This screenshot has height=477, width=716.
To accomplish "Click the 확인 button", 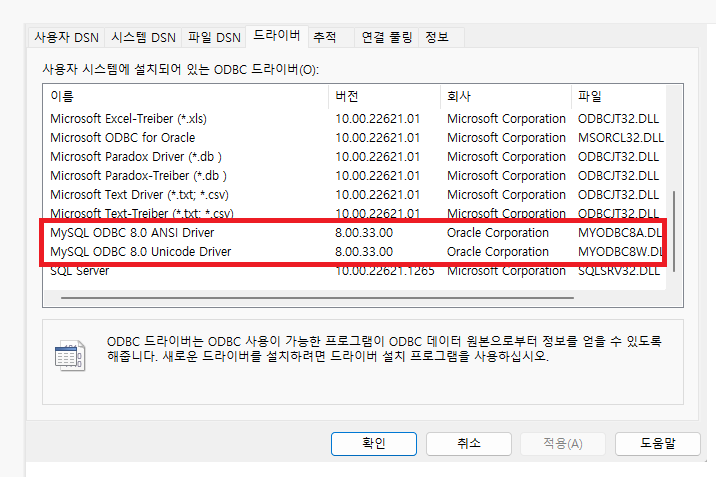I will [374, 444].
